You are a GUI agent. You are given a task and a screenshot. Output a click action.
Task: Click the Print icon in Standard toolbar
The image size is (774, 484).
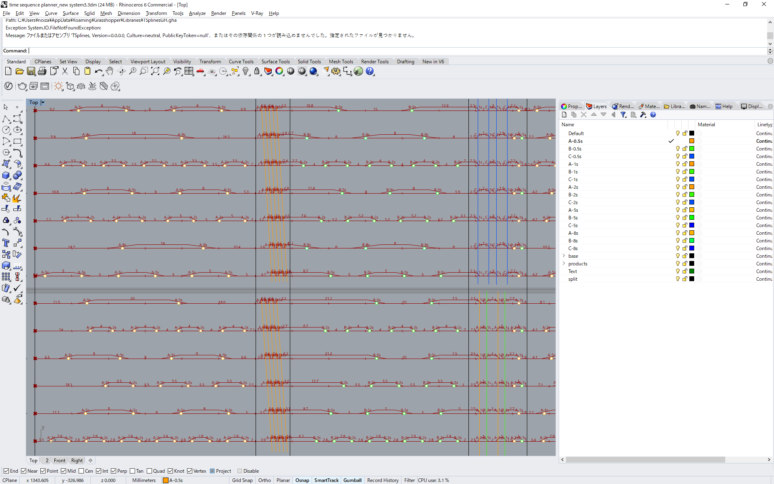[x=42, y=72]
